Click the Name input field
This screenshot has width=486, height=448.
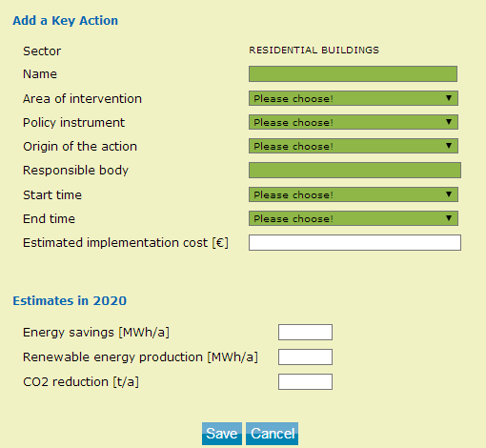click(x=353, y=74)
